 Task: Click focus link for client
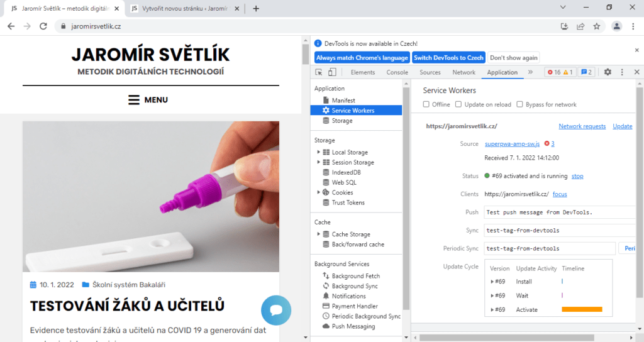(559, 194)
